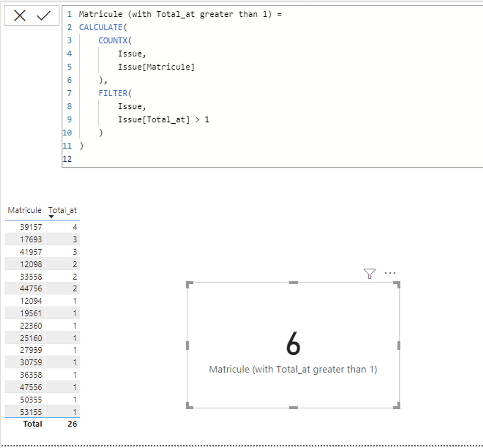Open the filter icon above the card

tap(370, 273)
